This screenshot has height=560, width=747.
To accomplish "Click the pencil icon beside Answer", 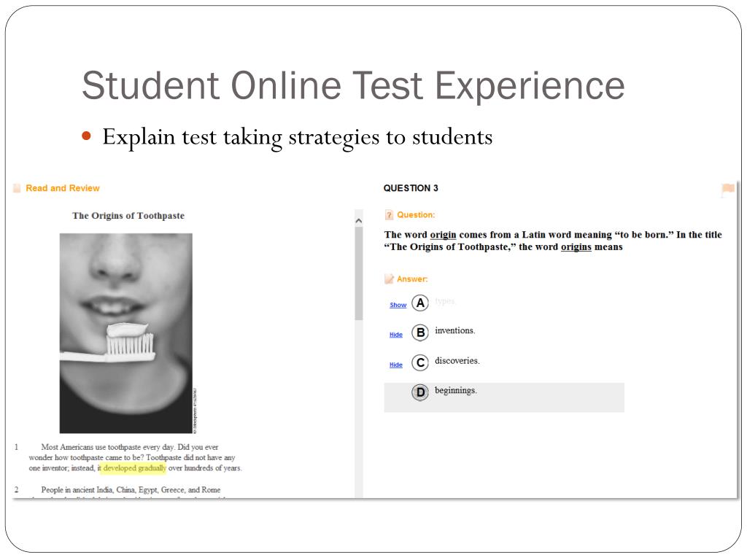I will (x=389, y=279).
